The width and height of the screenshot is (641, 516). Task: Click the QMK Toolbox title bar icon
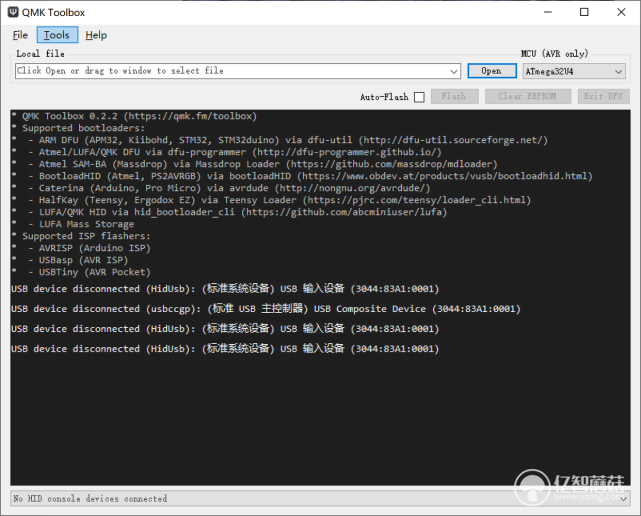click(13, 12)
